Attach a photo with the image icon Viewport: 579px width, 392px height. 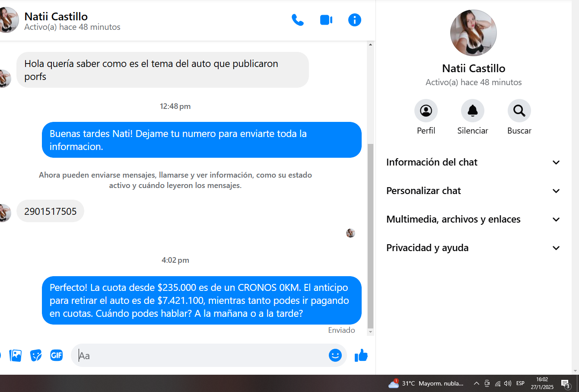(x=15, y=355)
